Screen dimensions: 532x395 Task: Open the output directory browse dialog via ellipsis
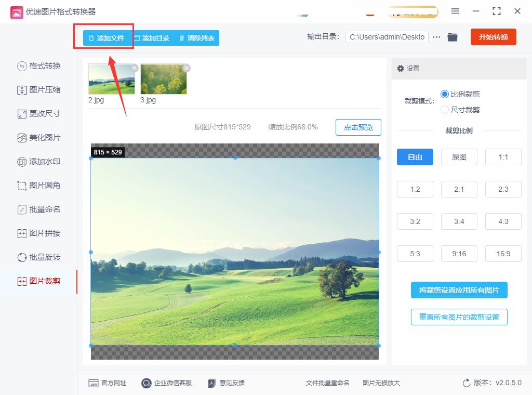click(436, 37)
